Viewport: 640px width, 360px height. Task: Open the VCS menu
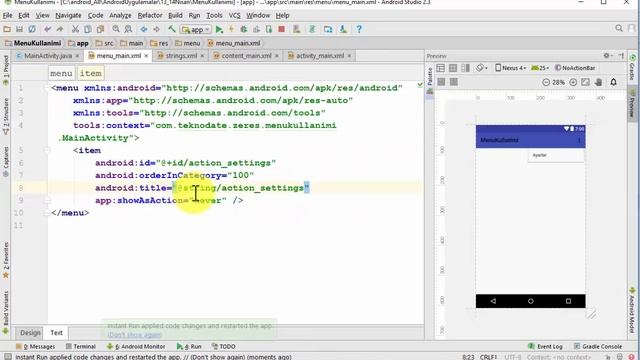[234, 15]
